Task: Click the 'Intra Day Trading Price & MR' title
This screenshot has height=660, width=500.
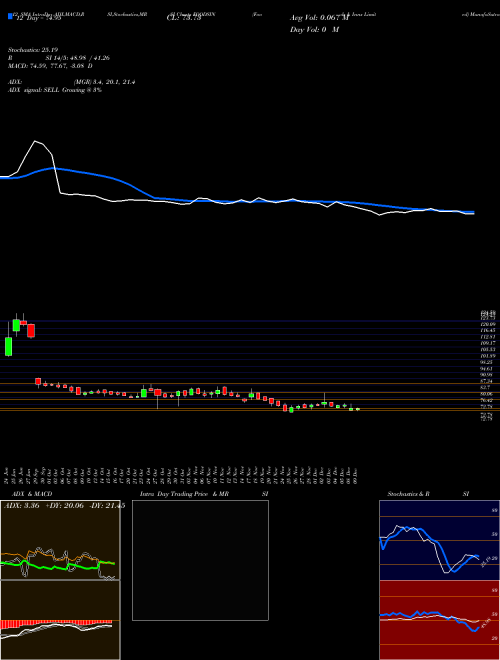Action: click(x=184, y=494)
